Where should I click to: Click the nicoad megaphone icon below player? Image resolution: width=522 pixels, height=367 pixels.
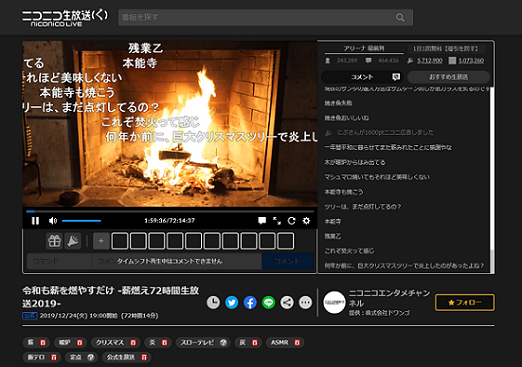pyautogui.click(x=73, y=241)
